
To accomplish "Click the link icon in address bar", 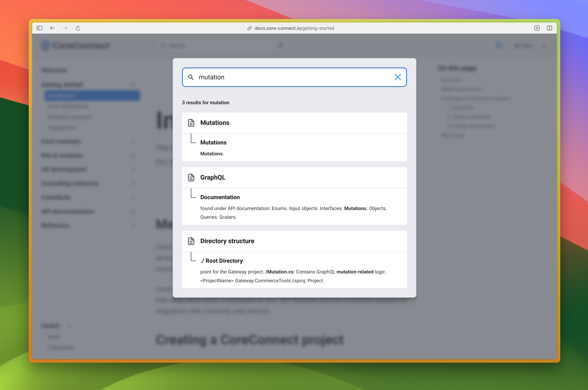I will click(x=249, y=28).
